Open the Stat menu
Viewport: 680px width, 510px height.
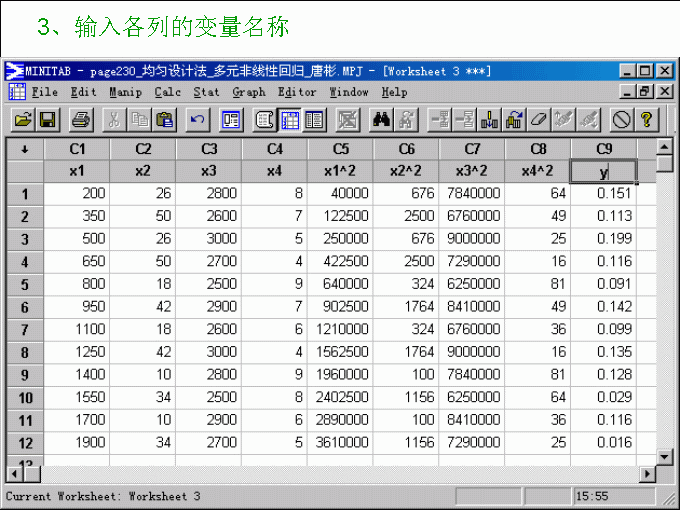[x=206, y=92]
